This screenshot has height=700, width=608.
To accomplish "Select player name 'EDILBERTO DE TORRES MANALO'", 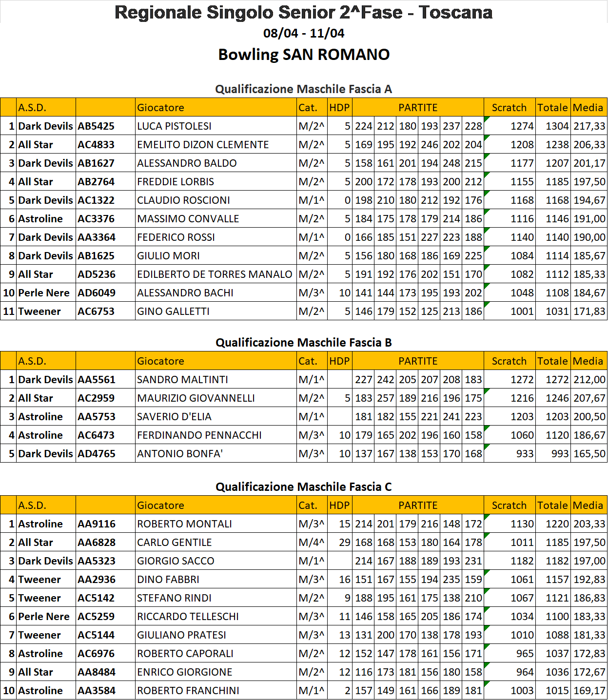I will point(215,274).
